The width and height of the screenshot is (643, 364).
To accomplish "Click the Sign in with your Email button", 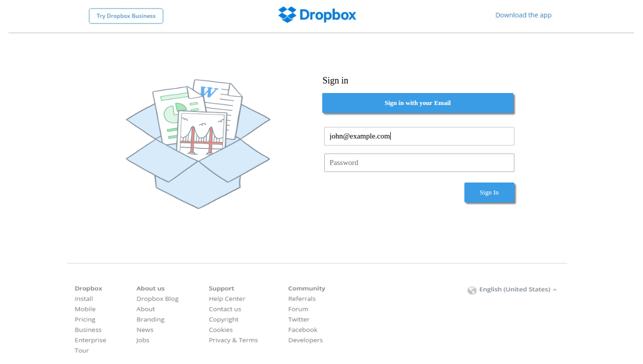I will 418,103.
